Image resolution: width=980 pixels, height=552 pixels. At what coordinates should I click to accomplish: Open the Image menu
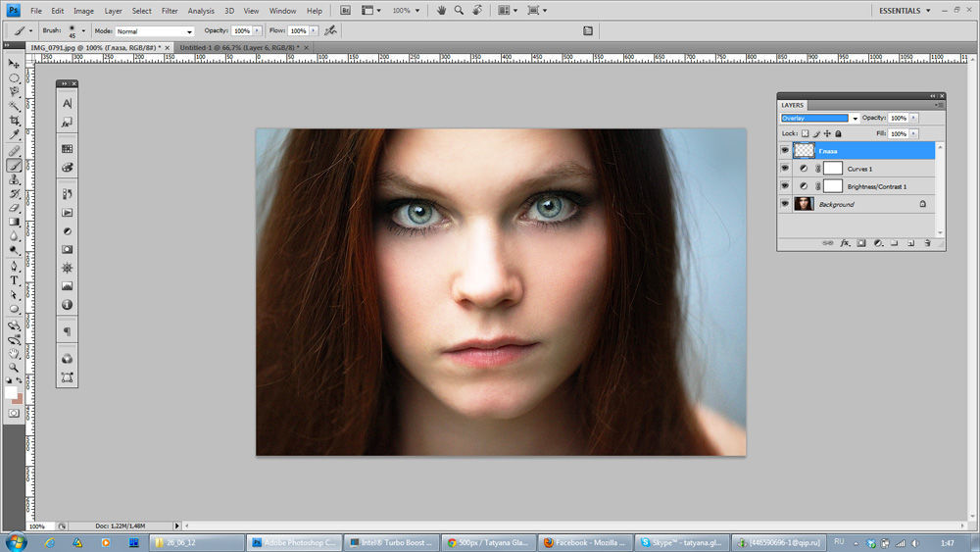coord(83,11)
